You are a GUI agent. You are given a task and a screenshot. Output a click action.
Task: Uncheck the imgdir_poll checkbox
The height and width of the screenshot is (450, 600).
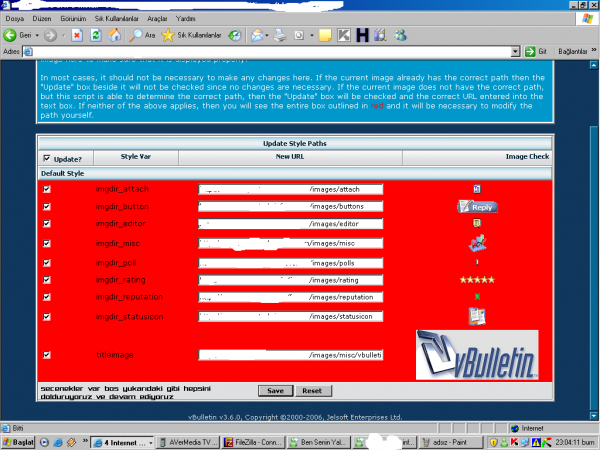click(47, 263)
